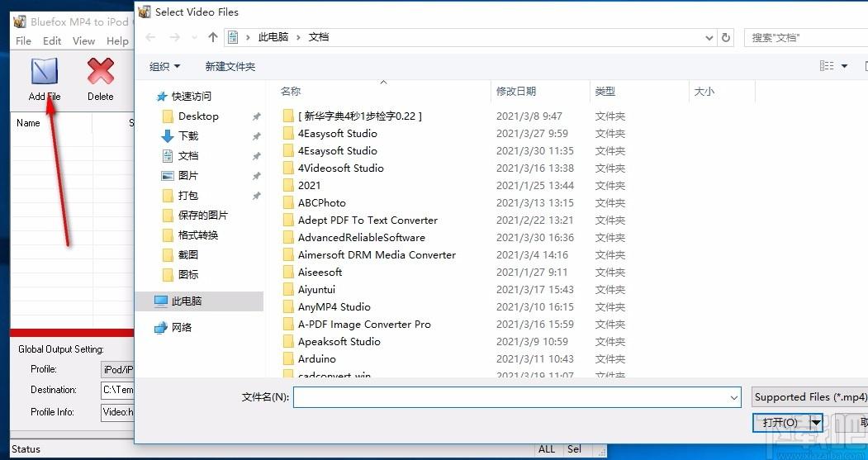Select the Apeaksoft Studio folder
The width and height of the screenshot is (868, 460).
point(339,342)
